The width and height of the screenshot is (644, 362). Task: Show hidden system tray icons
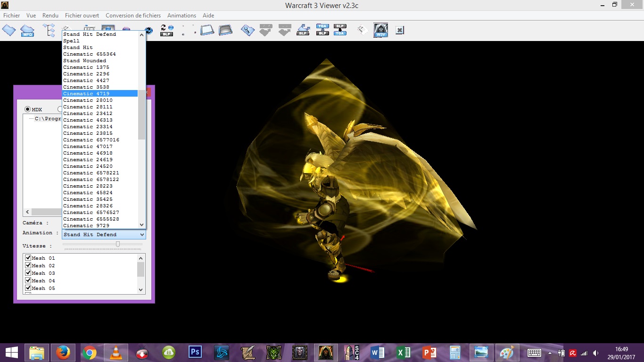click(550, 353)
